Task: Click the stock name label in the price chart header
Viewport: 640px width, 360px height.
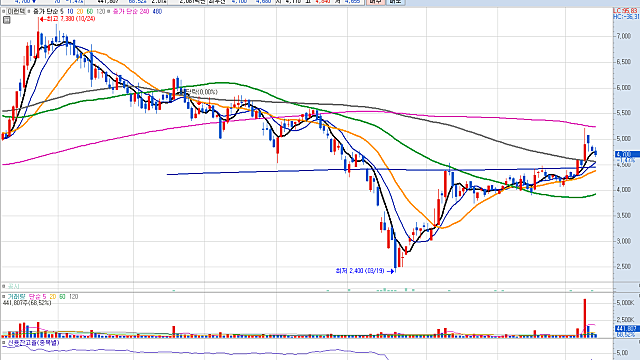Action: click(x=16, y=12)
